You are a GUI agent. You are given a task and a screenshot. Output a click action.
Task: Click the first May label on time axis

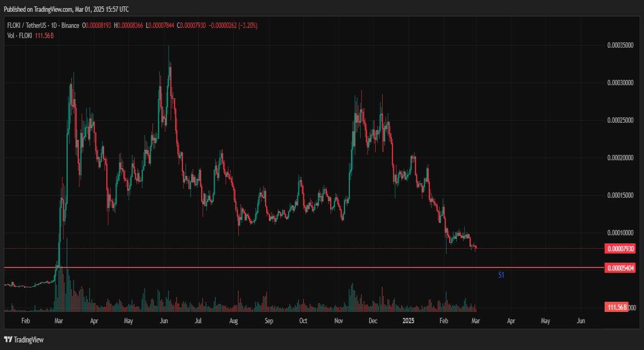(x=128, y=321)
